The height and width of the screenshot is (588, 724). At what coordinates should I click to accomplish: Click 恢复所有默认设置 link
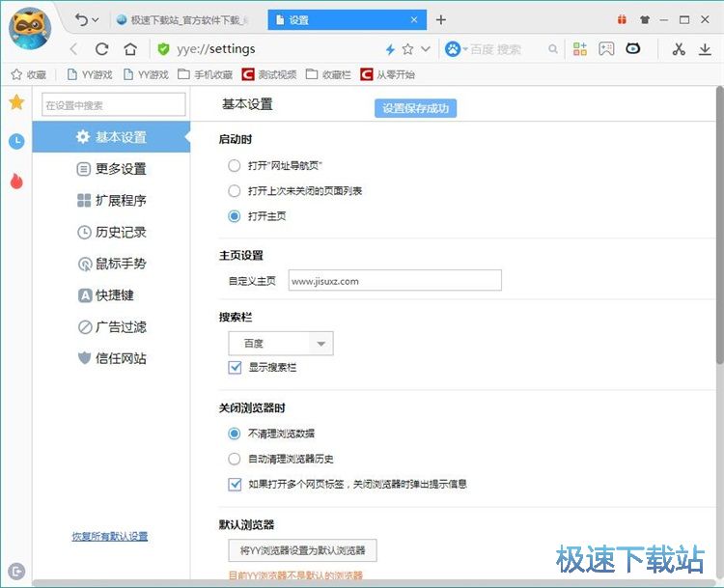pos(110,536)
